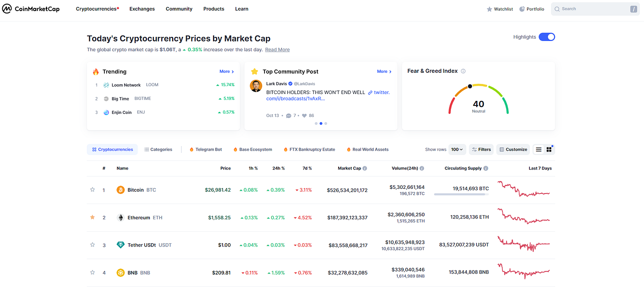Viewport: 644px width, 287px height.
Task: Open the Cryptocurrencies nav menu
Action: pyautogui.click(x=97, y=9)
